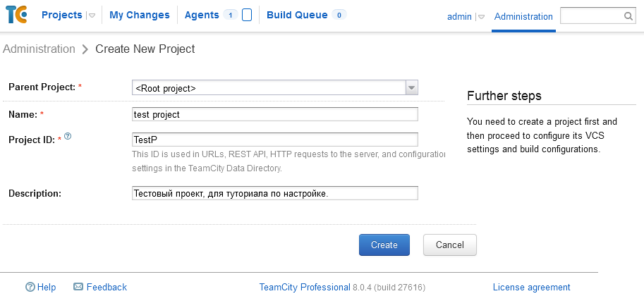644x308 pixels.
Task: Switch to the Agents tab
Action: [x=202, y=15]
